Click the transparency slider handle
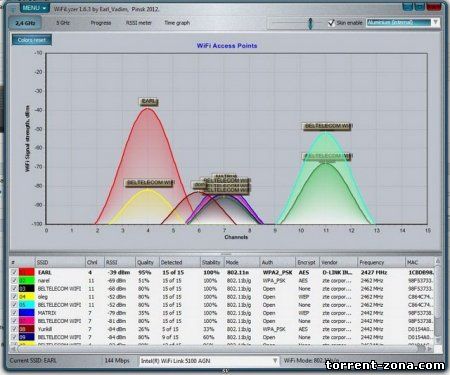This screenshot has height=375, width=450. (x=310, y=23)
